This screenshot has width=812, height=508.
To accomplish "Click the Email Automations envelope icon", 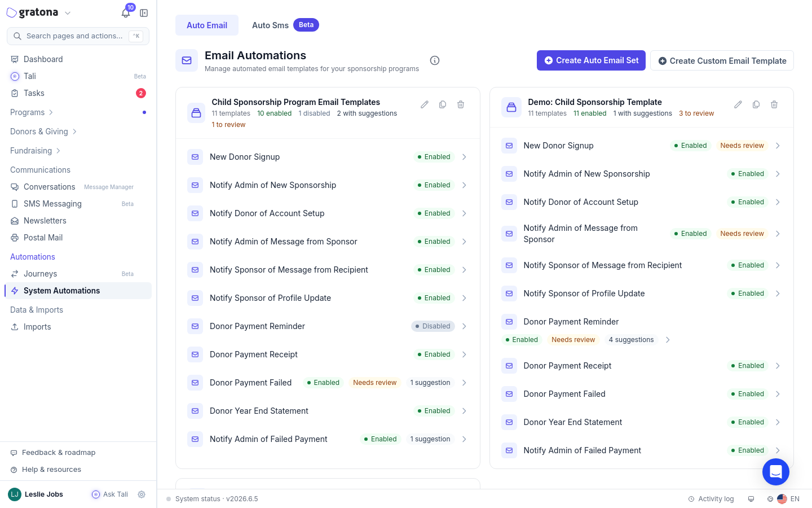I will (x=187, y=60).
